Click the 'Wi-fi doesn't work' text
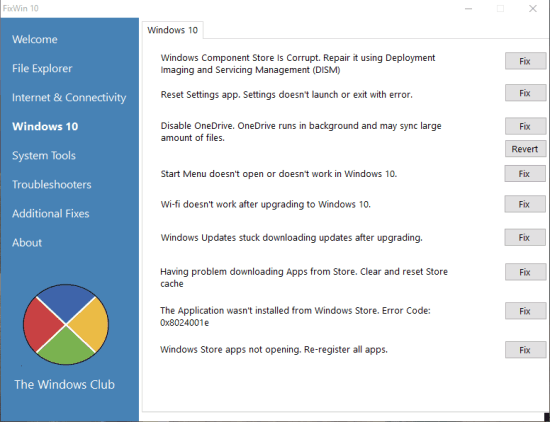The width and height of the screenshot is (550, 422). [x=266, y=204]
